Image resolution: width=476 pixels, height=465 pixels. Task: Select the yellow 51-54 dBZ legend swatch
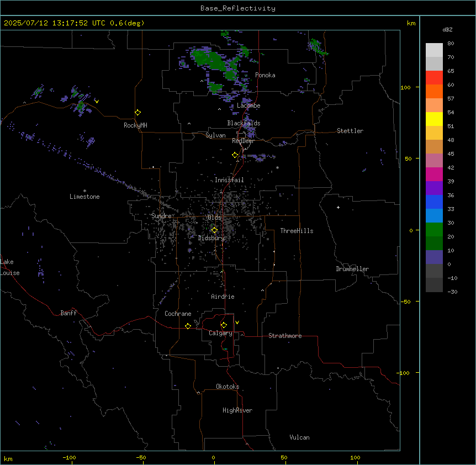tap(434, 119)
